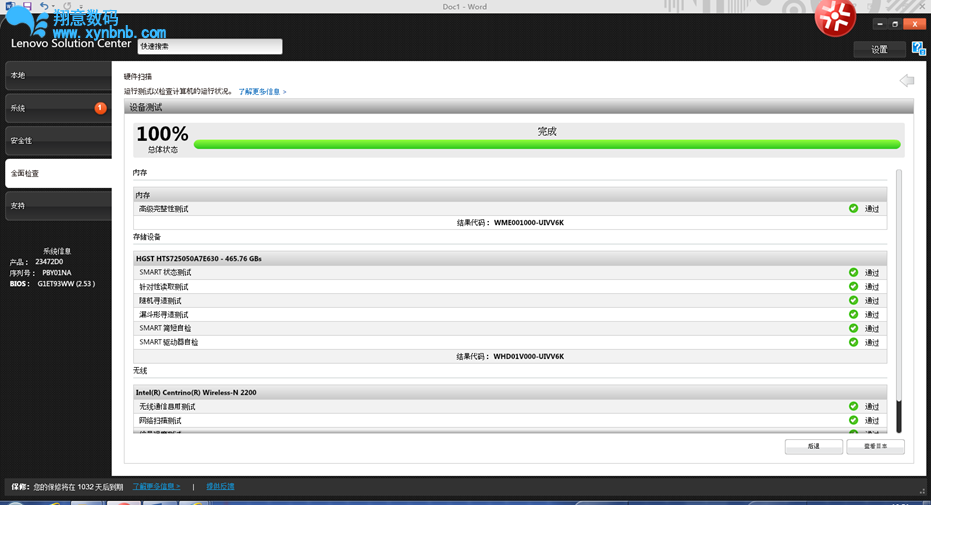The height and width of the screenshot is (540, 960).
Task: Click the 设置 button
Action: (x=879, y=50)
